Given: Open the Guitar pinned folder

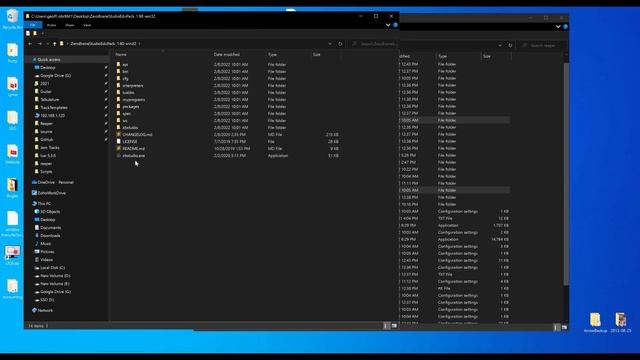Looking at the screenshot, I should pyautogui.click(x=46, y=91).
